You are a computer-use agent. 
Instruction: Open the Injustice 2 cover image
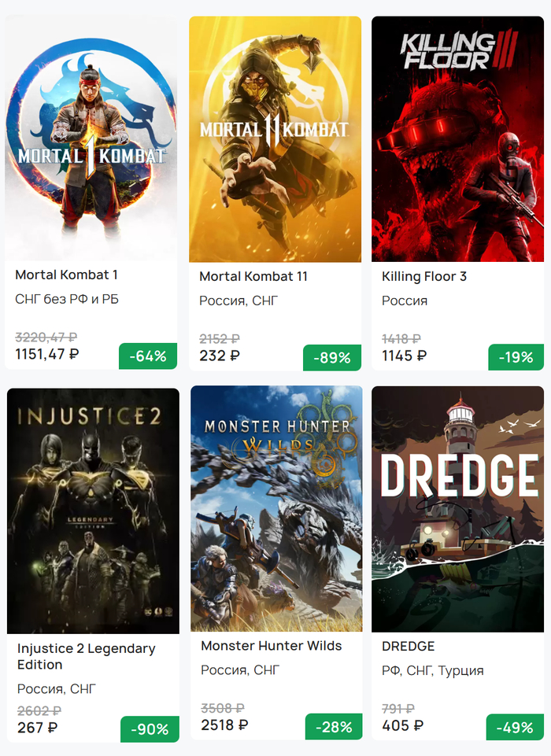pos(93,510)
